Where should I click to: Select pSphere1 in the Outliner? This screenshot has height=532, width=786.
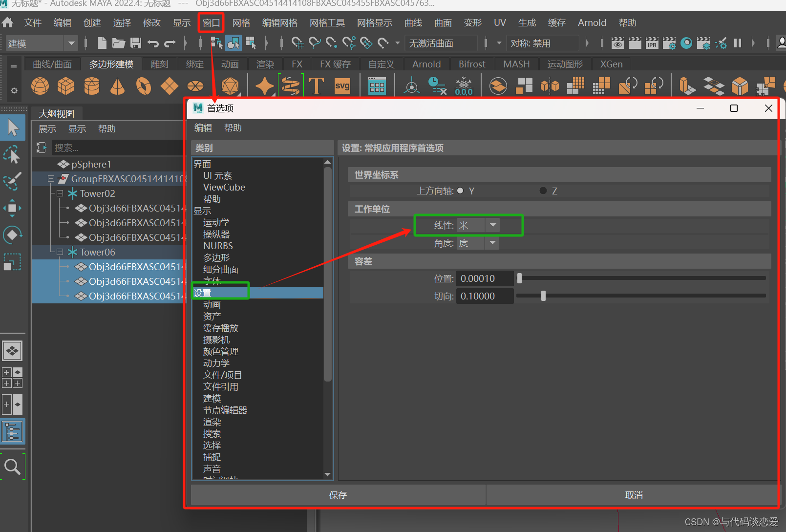(91, 164)
